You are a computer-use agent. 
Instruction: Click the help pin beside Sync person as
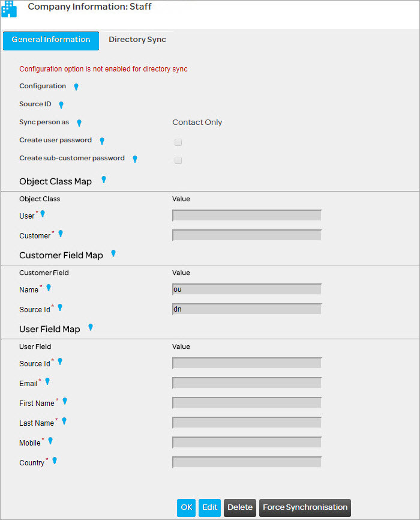[x=79, y=122]
